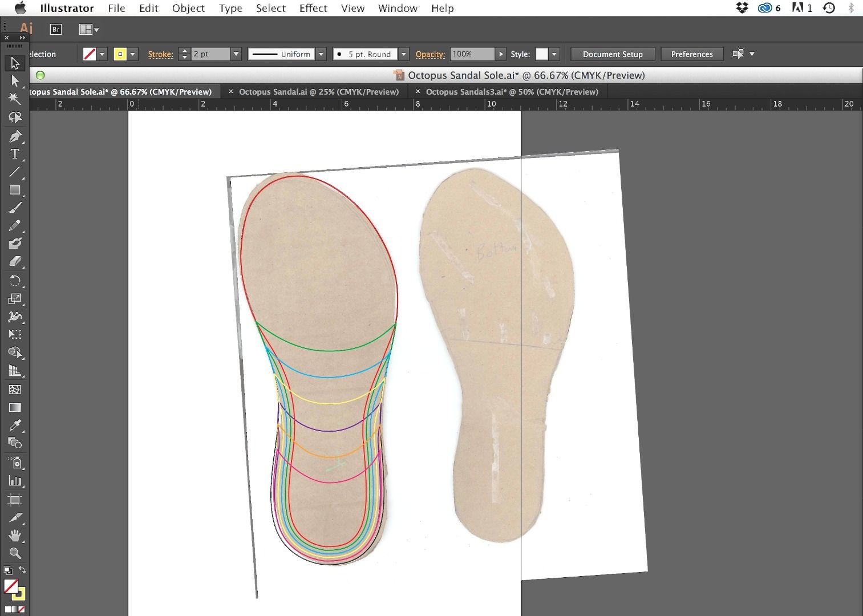This screenshot has height=616, width=863.
Task: Open the Preferences button
Action: (x=692, y=54)
